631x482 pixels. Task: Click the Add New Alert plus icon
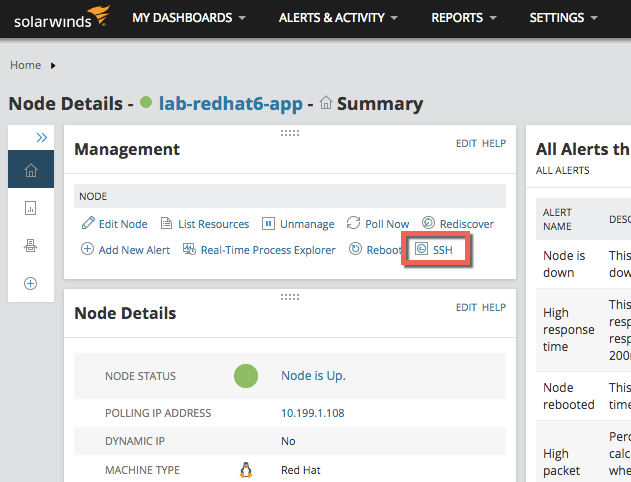pyautogui.click(x=87, y=249)
